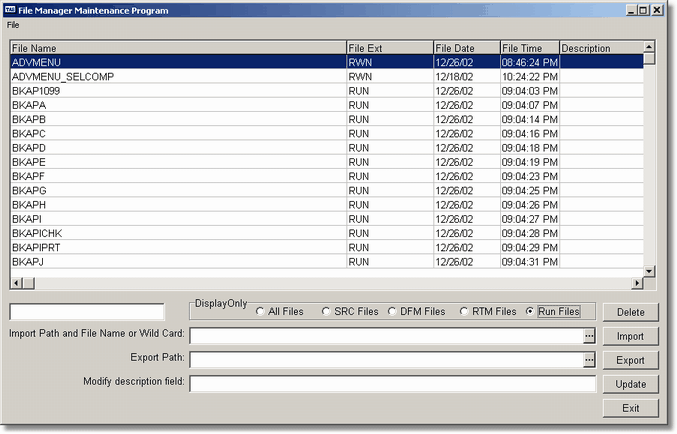Select the BKAPB file row
The height and width of the screenshot is (434, 677).
coord(327,119)
